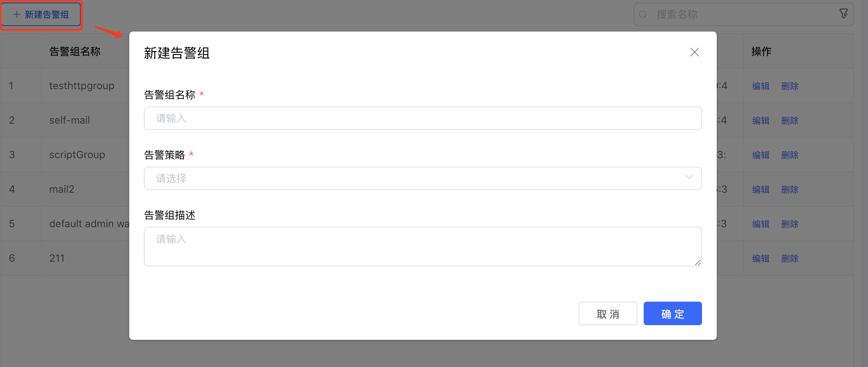Click the 搜索名称 search field

pyautogui.click(x=742, y=14)
